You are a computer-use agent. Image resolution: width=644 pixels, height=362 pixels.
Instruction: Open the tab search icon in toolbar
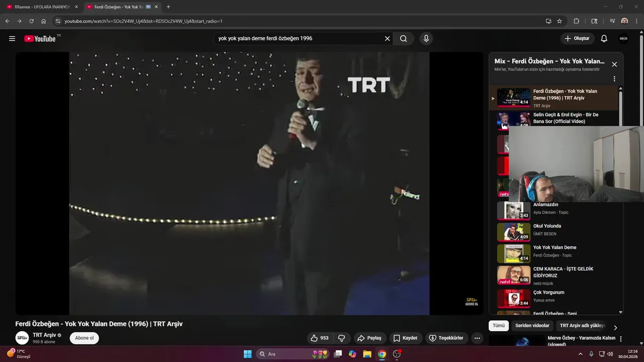tap(594, 21)
